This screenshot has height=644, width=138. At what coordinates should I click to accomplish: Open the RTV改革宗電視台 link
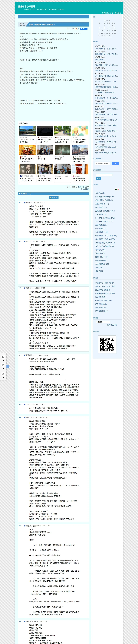[x=102, y=311]
